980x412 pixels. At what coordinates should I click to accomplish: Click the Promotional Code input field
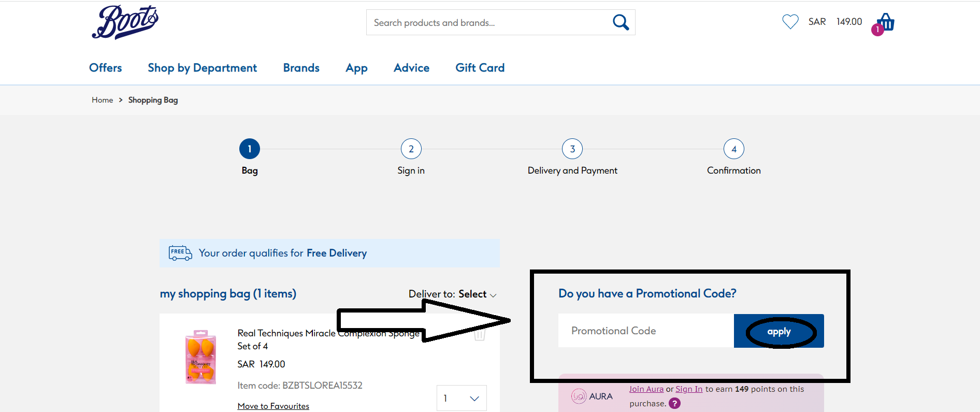(646, 331)
